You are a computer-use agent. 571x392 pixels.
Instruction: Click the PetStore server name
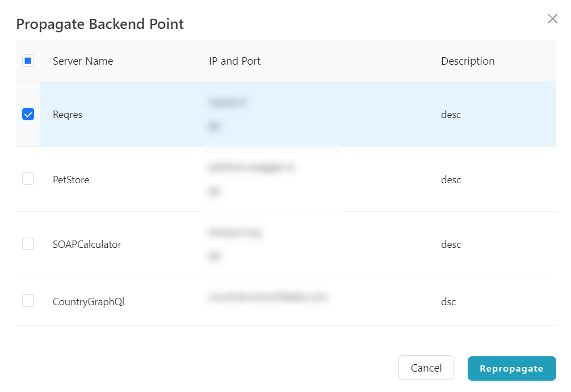pos(71,180)
